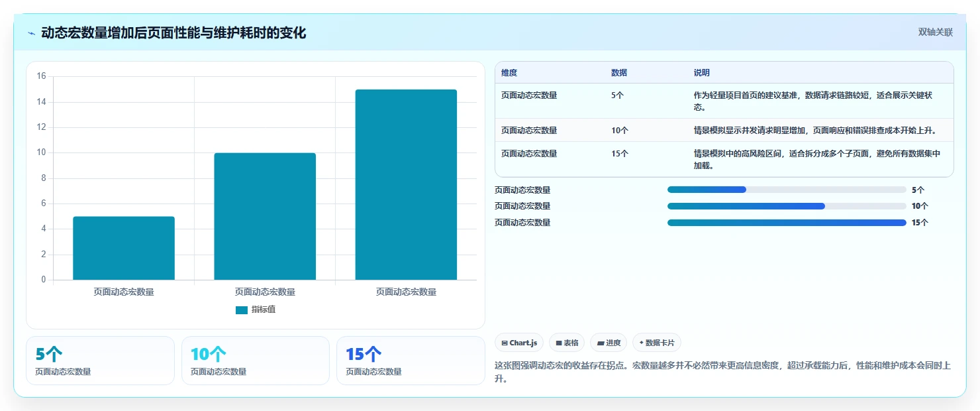Screen dimensions: 980x411
Task: Click the summary paragraph starting 这张图强调动态宏
Action: (723, 372)
